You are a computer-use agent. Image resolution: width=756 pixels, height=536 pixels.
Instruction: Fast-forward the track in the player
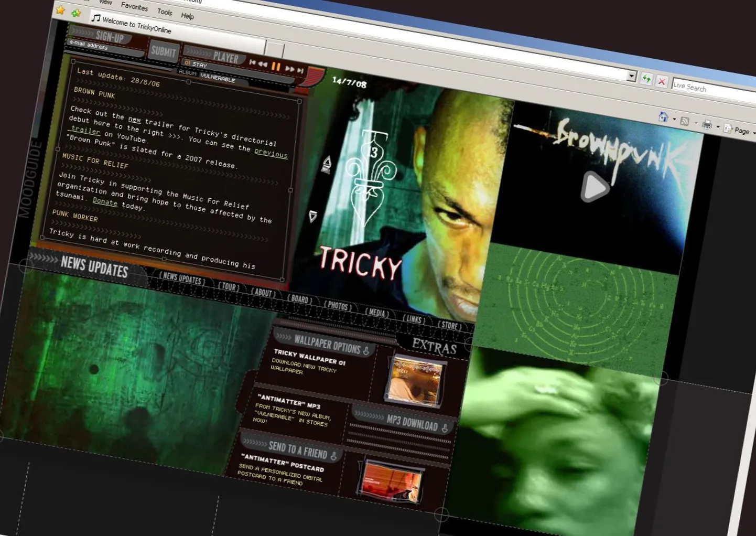[x=289, y=68]
